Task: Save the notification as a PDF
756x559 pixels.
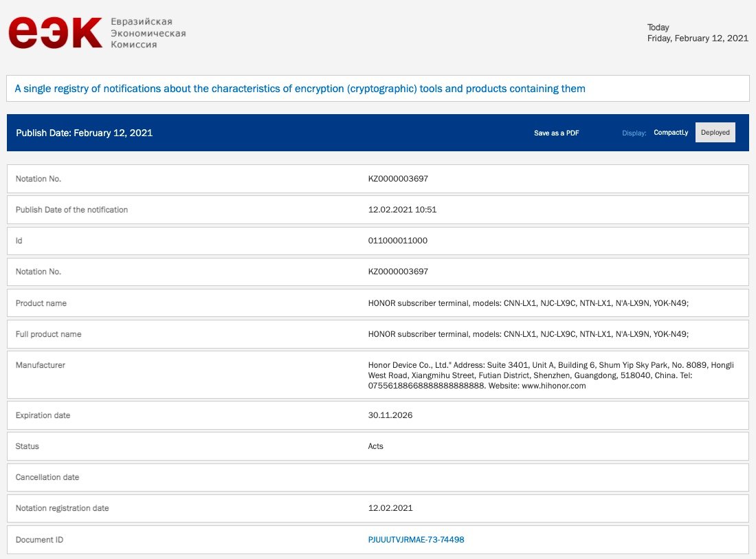Action: click(x=556, y=133)
